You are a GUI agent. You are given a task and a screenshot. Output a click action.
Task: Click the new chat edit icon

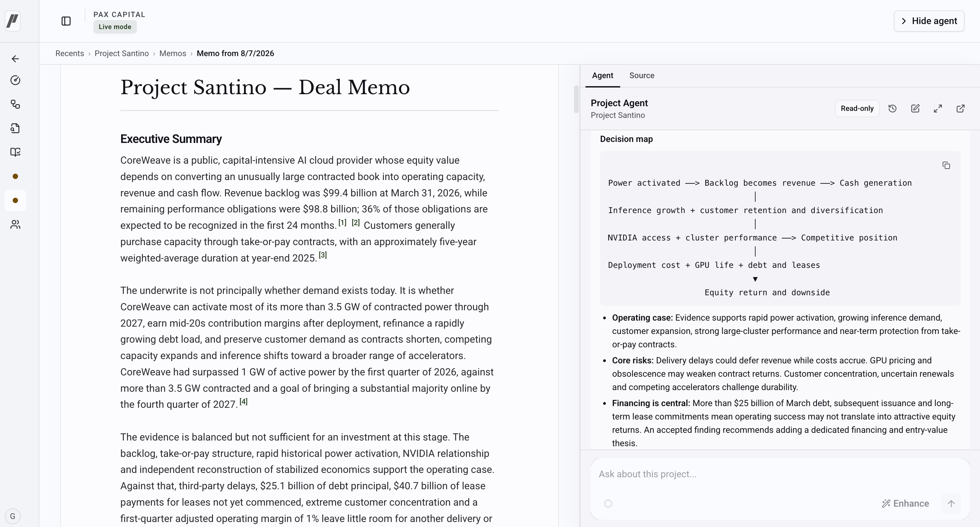(915, 109)
